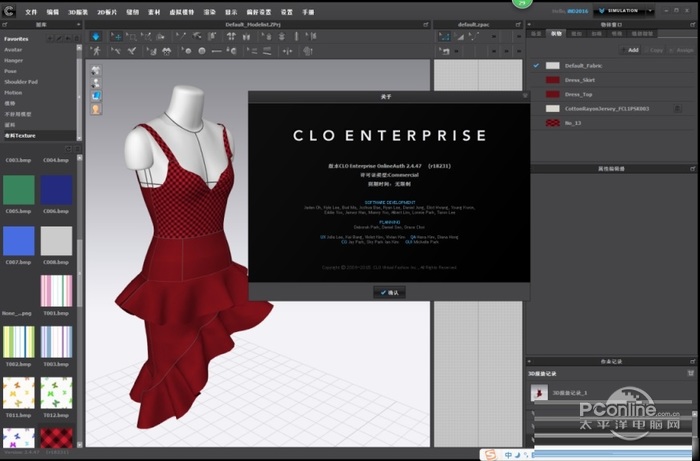Click the orange avatar head icon in viewport
700x461 pixels.
pos(95,107)
